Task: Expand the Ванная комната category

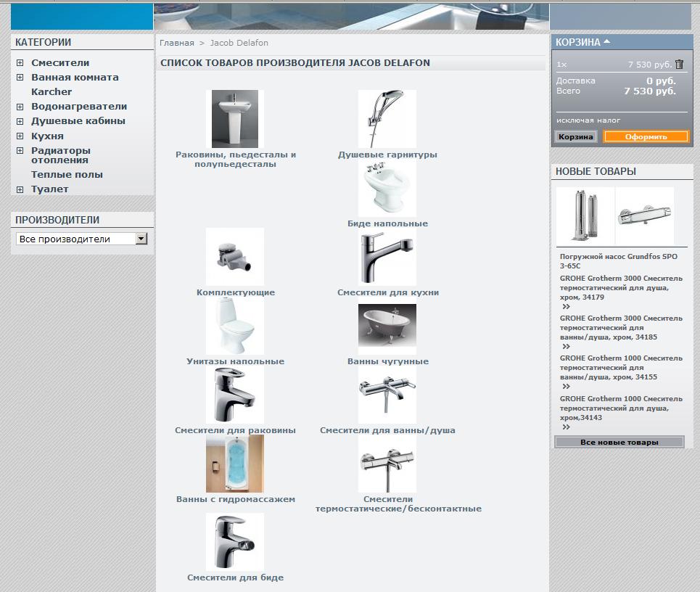Action: tap(20, 77)
